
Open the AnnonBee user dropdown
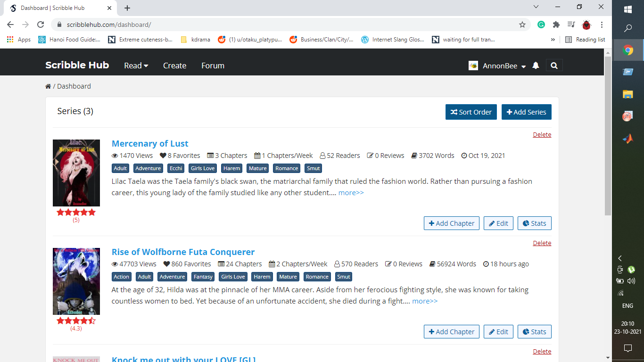(504, 66)
